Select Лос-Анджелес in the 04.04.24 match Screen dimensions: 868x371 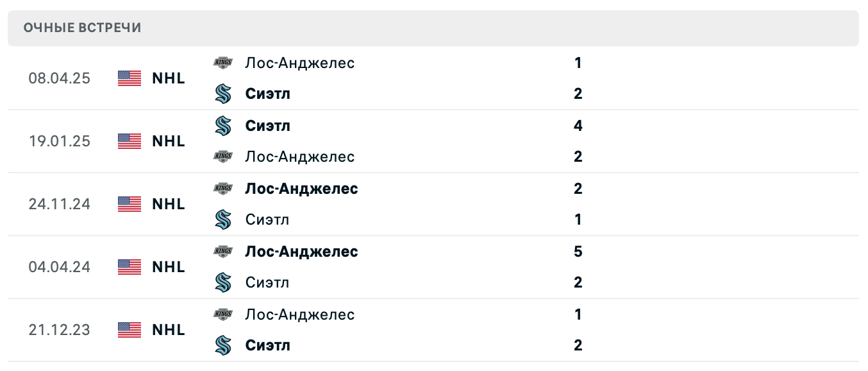tap(301, 252)
